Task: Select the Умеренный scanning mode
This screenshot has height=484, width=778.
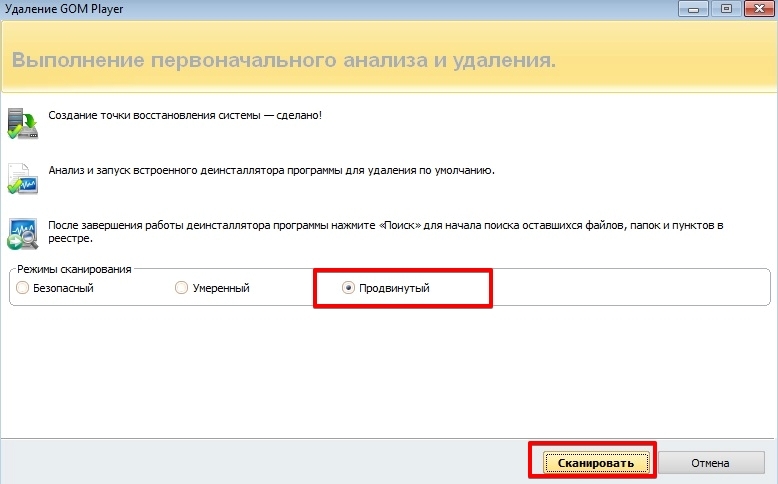Action: 212,288
